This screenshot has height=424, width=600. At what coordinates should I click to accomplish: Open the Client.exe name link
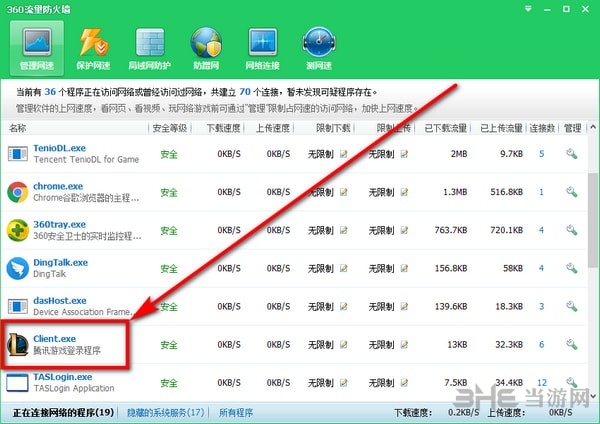(54, 339)
